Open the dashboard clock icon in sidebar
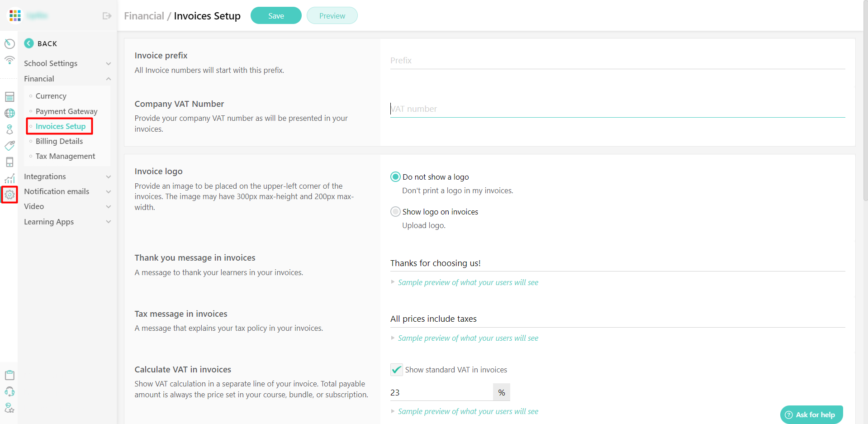 9,43
